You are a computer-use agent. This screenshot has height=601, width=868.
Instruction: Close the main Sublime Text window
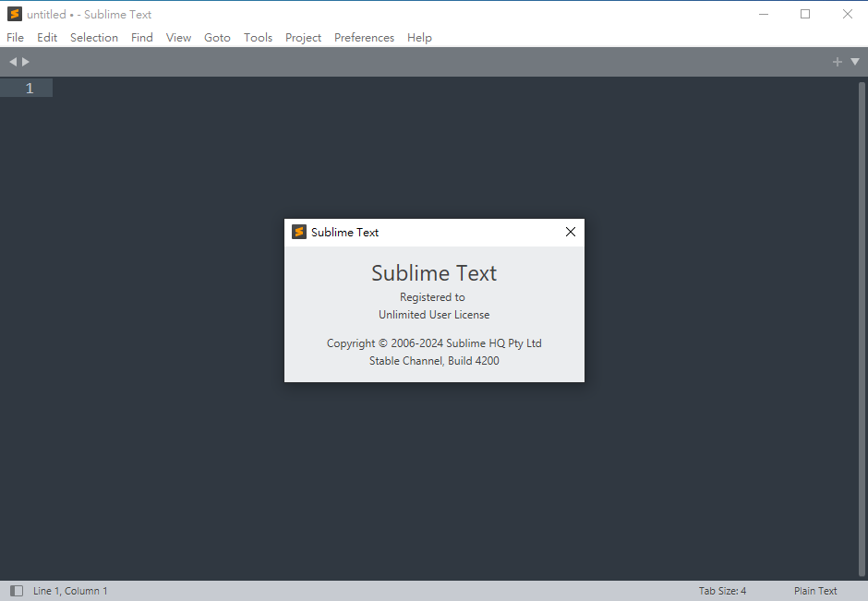[848, 14]
